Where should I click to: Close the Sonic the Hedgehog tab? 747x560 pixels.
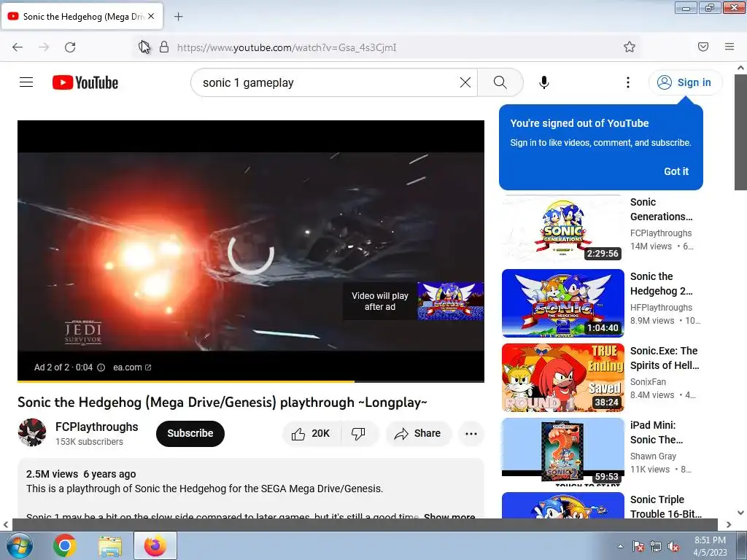151,16
